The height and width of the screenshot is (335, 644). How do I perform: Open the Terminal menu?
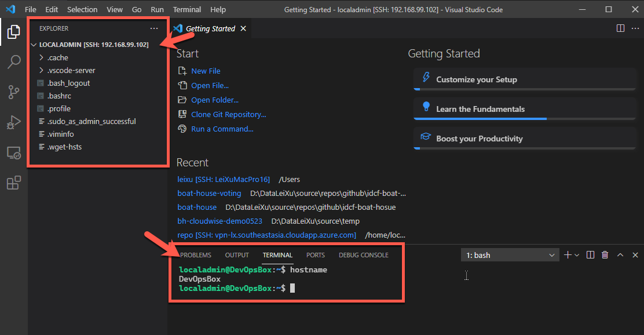[x=187, y=9]
